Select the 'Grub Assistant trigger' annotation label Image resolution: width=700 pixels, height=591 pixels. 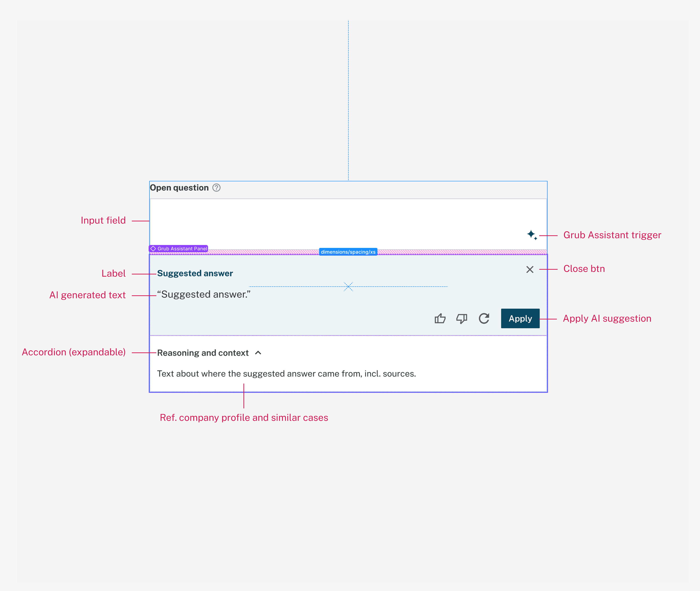tap(612, 235)
